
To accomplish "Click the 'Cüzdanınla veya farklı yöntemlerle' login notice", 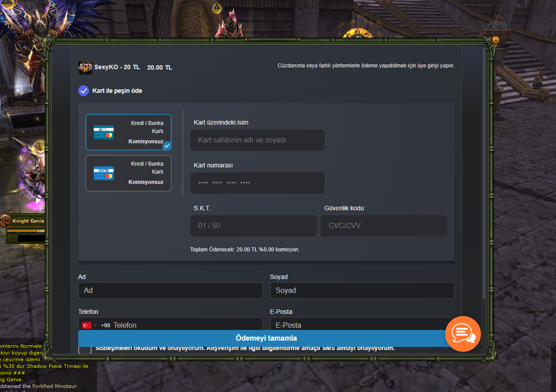I will coord(366,66).
